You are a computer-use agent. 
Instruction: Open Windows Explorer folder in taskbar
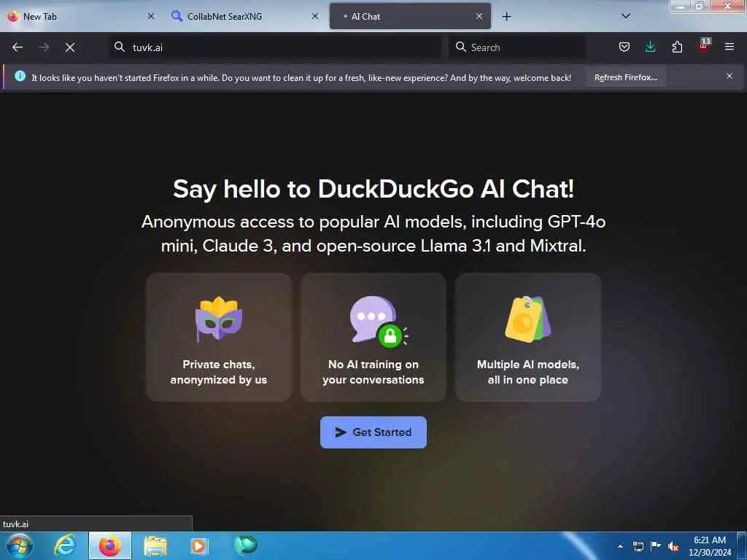coord(155,545)
